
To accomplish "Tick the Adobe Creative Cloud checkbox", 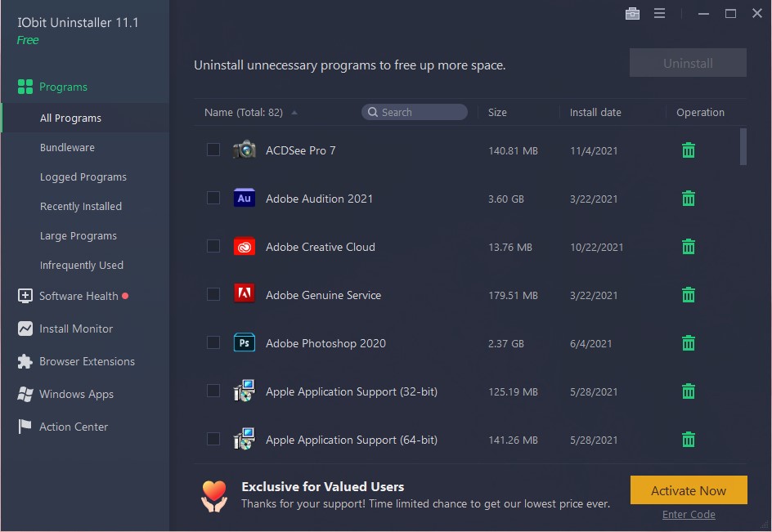I will click(x=213, y=246).
